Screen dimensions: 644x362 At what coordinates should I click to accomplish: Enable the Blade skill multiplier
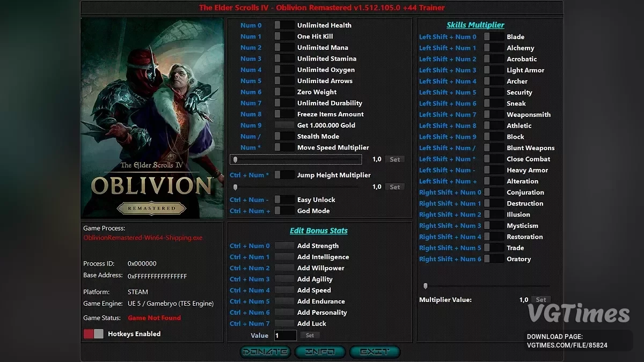(x=493, y=36)
